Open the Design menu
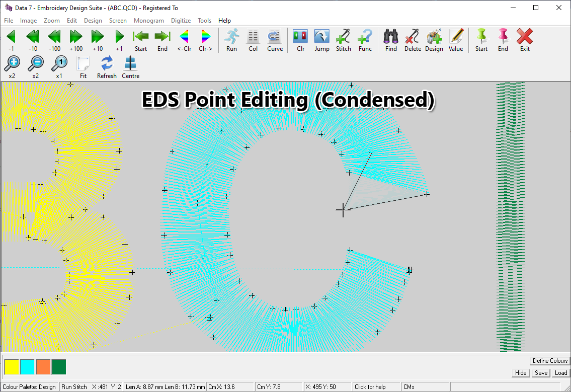The image size is (571, 392). (93, 21)
